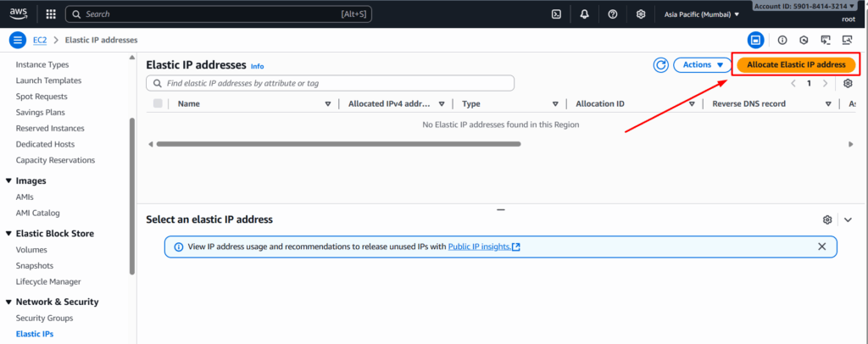The height and width of the screenshot is (344, 868).
Task: Open the notifications bell
Action: click(x=585, y=14)
